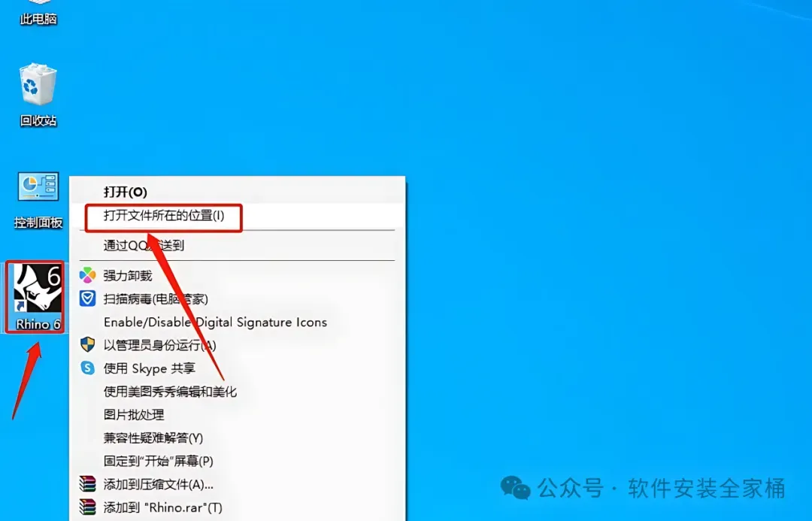This screenshot has height=521, width=812.
Task: Choose 使用美图秀秀编辑和美化
Action: (x=237, y=392)
